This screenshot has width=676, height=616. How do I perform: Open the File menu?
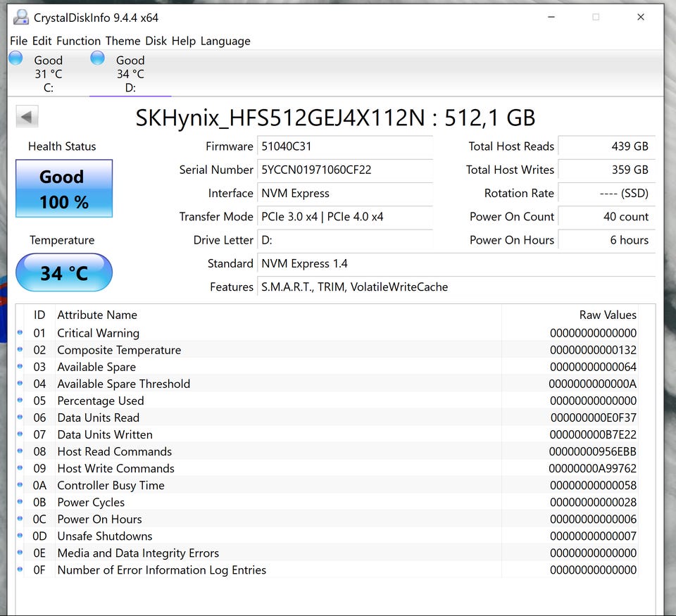18,41
